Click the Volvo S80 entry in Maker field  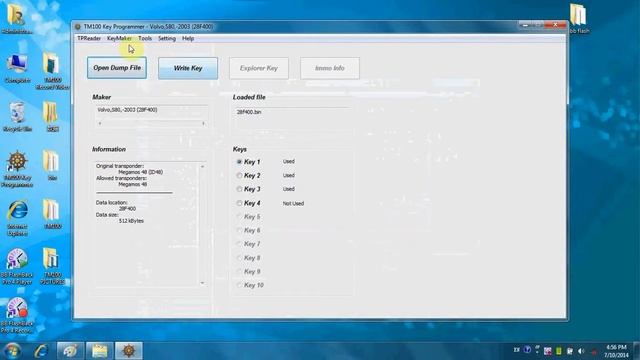click(x=127, y=110)
